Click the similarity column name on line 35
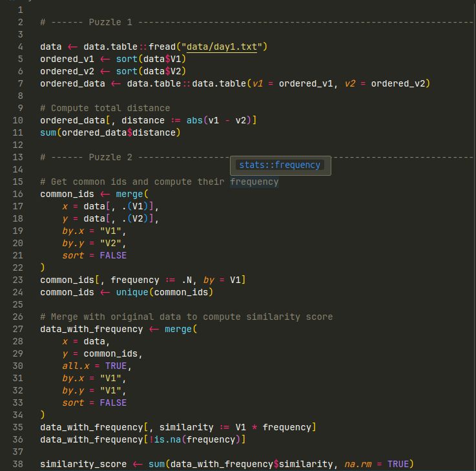 click(187, 427)
